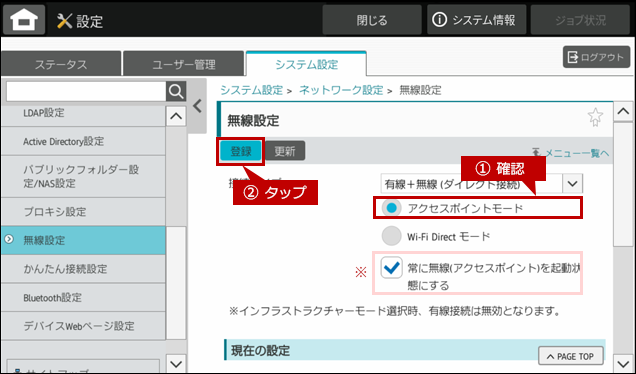Open Active Directory設定 menu item
This screenshot has height=374, width=636.
[83, 141]
